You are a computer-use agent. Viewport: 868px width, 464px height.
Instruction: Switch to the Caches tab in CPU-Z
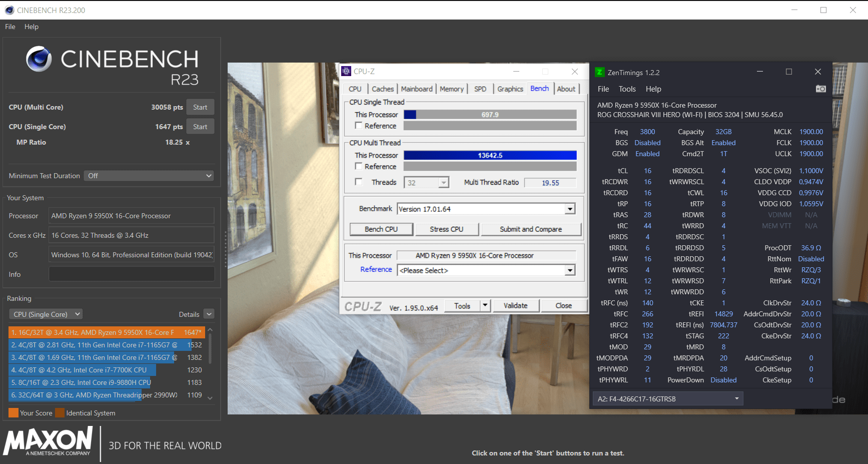(383, 89)
